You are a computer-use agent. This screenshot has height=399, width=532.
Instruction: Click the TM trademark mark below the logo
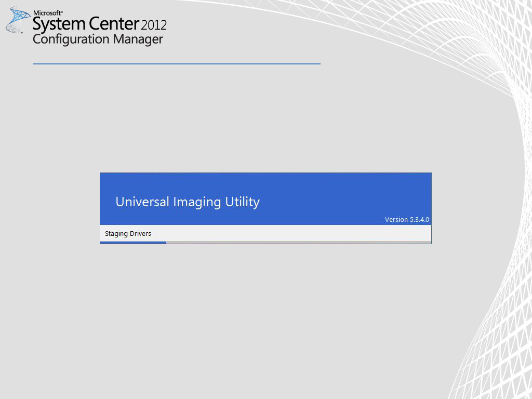pyautogui.click(x=21, y=32)
